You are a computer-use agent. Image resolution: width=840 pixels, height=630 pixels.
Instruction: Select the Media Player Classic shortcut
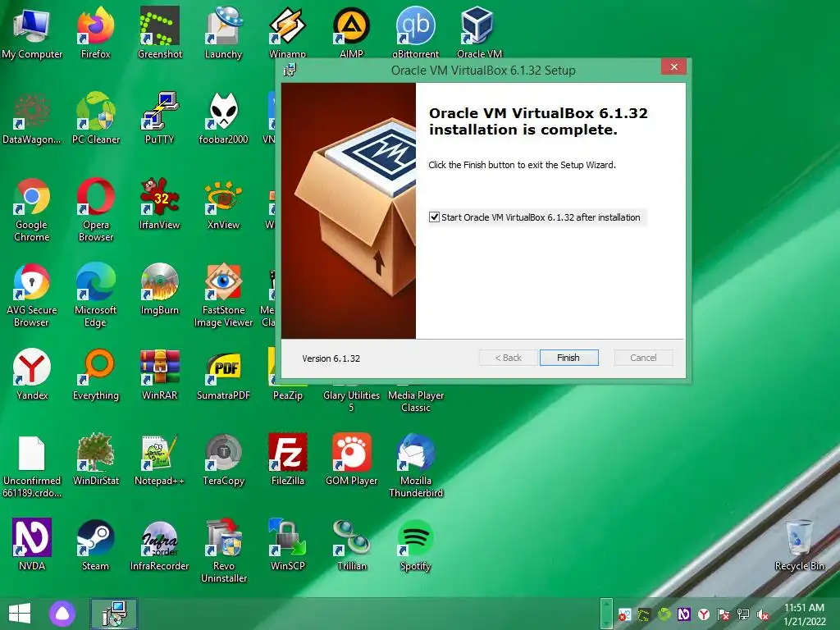pos(416,399)
